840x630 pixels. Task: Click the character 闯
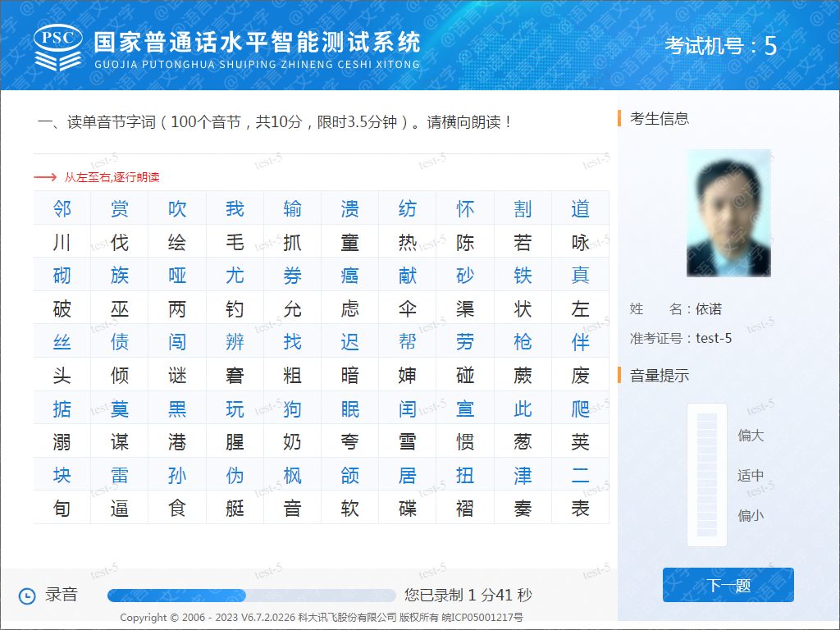pos(177,342)
